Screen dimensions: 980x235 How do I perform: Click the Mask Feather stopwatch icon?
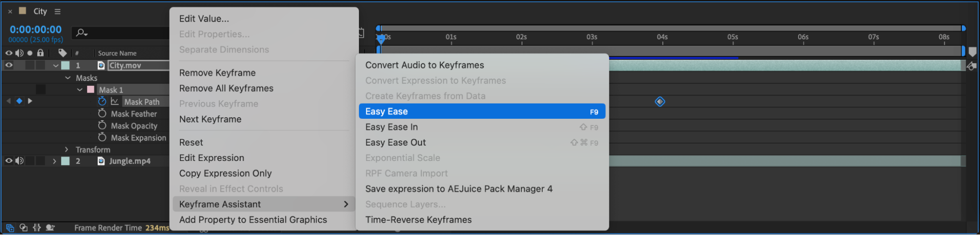(x=102, y=113)
